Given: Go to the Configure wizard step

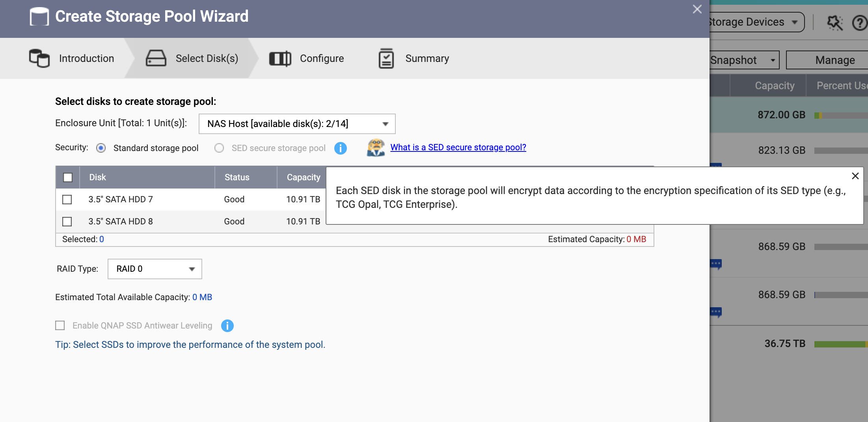Looking at the screenshot, I should (x=322, y=58).
